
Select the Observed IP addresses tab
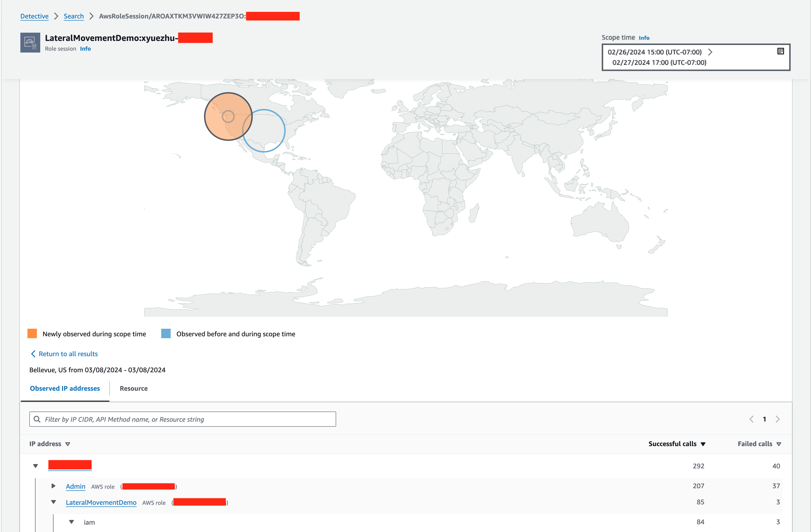[x=65, y=388]
